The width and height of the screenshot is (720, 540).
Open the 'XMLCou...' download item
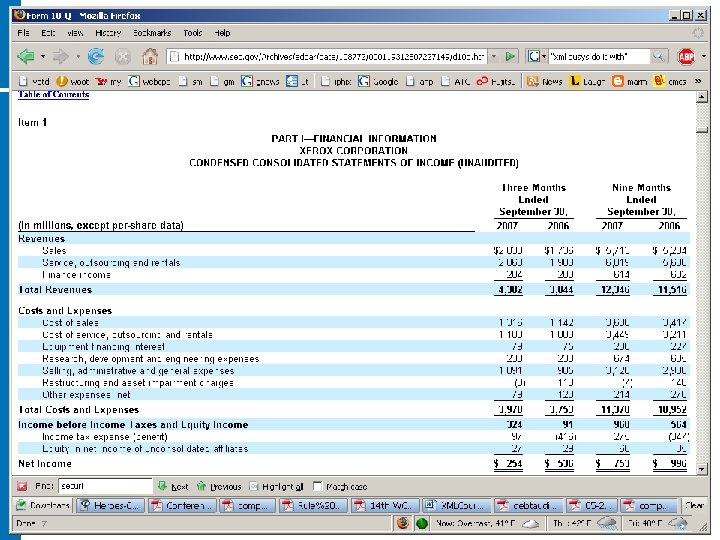(x=456, y=506)
